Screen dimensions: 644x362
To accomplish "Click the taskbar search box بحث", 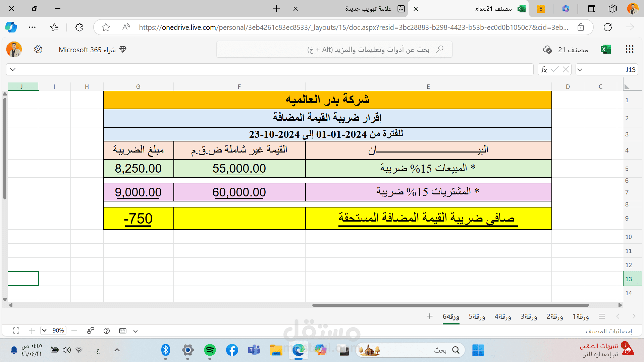I will click(411, 350).
